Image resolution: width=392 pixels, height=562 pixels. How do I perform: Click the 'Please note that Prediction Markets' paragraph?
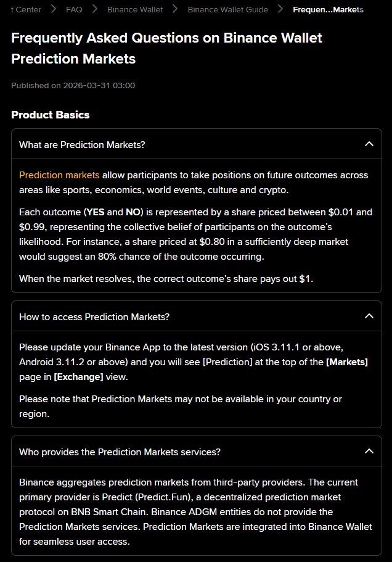(x=180, y=407)
